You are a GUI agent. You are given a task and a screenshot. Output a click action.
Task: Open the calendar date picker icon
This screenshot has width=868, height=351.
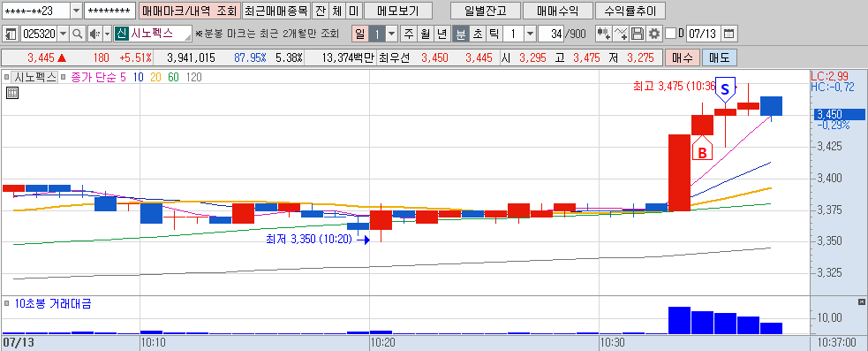pyautogui.click(x=729, y=34)
